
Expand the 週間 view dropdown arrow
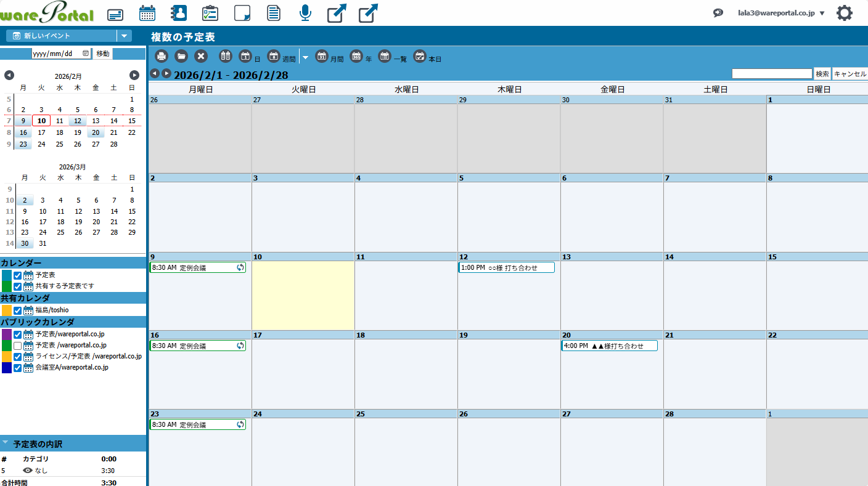[x=305, y=57]
